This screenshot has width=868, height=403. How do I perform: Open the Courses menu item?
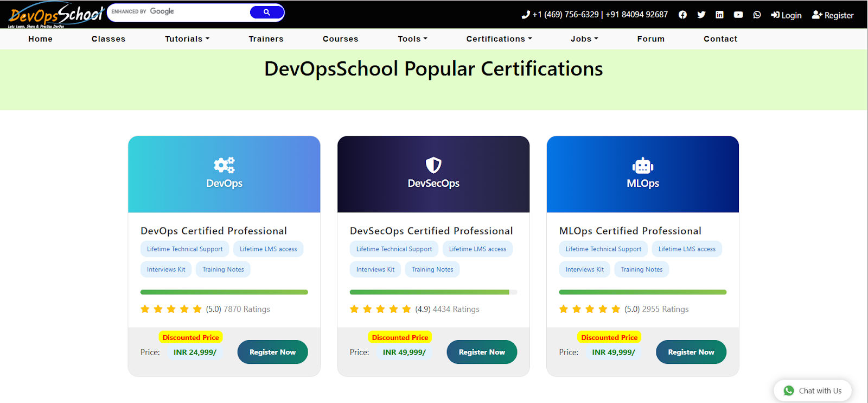341,39
